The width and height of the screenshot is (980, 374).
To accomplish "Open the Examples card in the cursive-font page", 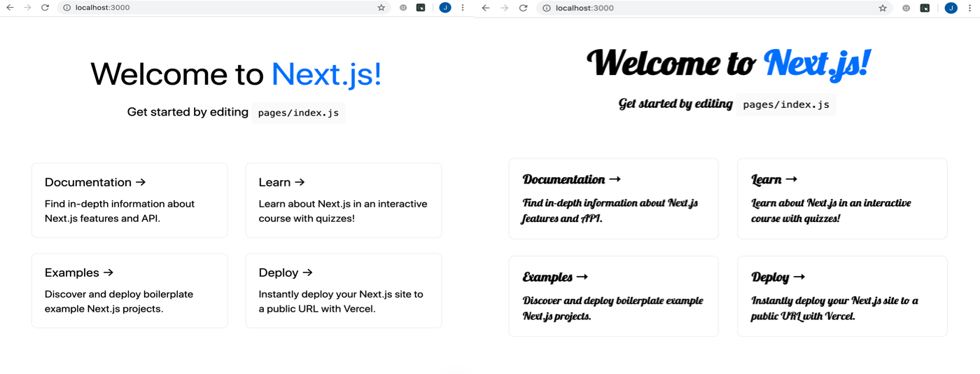I will (x=614, y=296).
